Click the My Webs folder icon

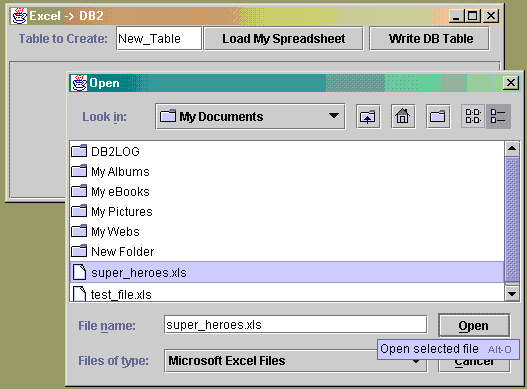point(79,231)
